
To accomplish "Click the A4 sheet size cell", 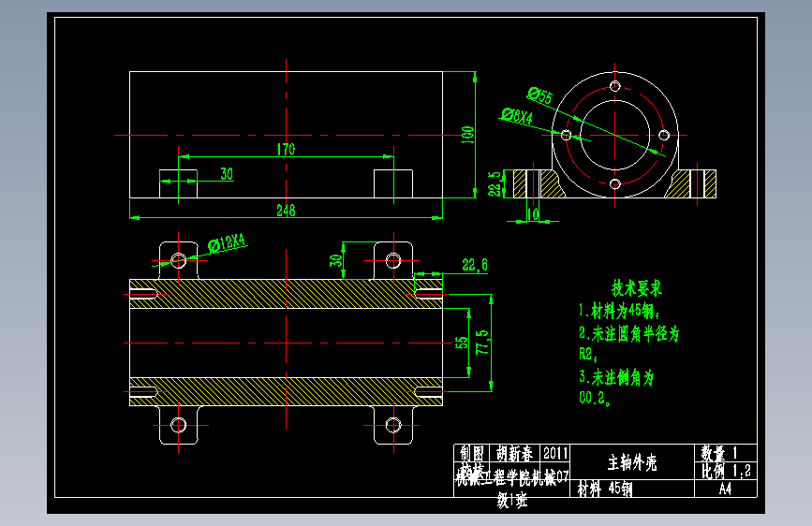I will pyautogui.click(x=726, y=489).
